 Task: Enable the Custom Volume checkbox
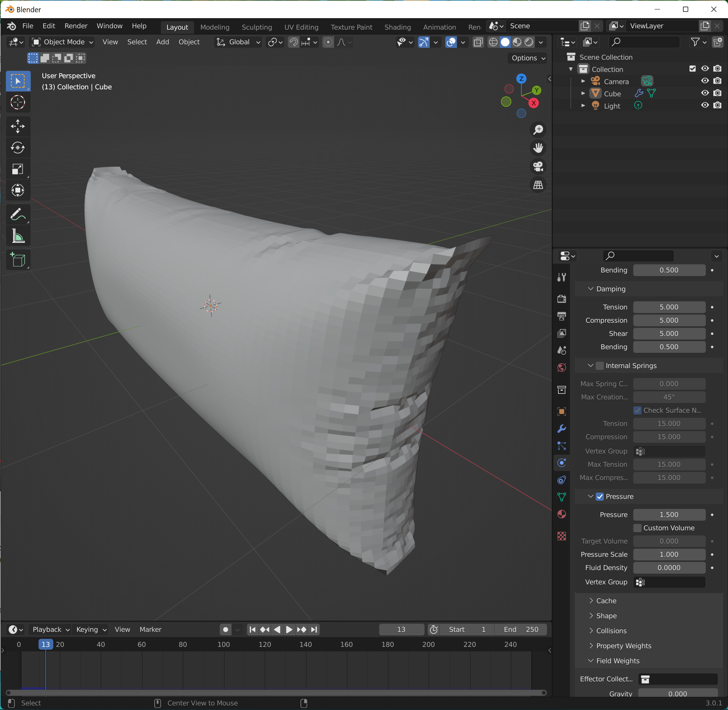coord(637,528)
